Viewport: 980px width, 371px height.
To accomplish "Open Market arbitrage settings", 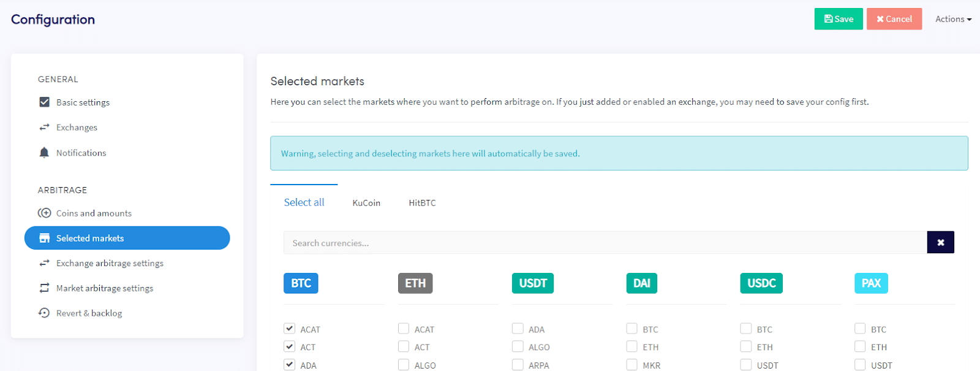I will 105,288.
